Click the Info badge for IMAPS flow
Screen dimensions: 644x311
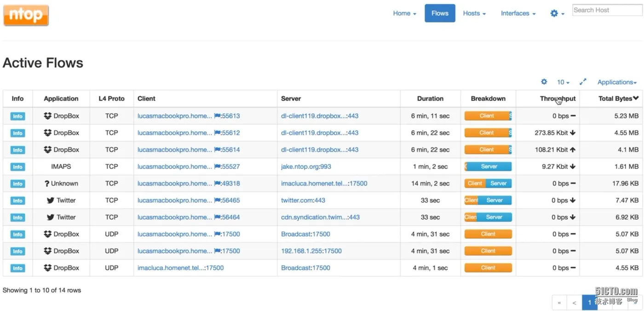pos(17,167)
